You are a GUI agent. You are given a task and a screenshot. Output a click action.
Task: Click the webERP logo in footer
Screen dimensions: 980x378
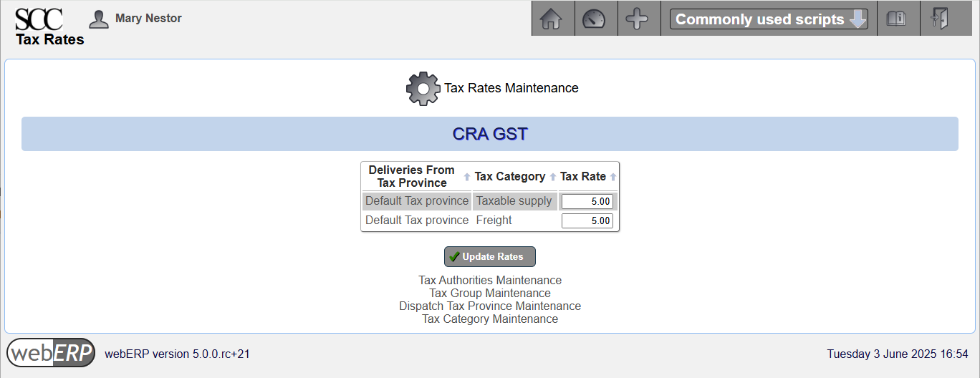[51, 353]
